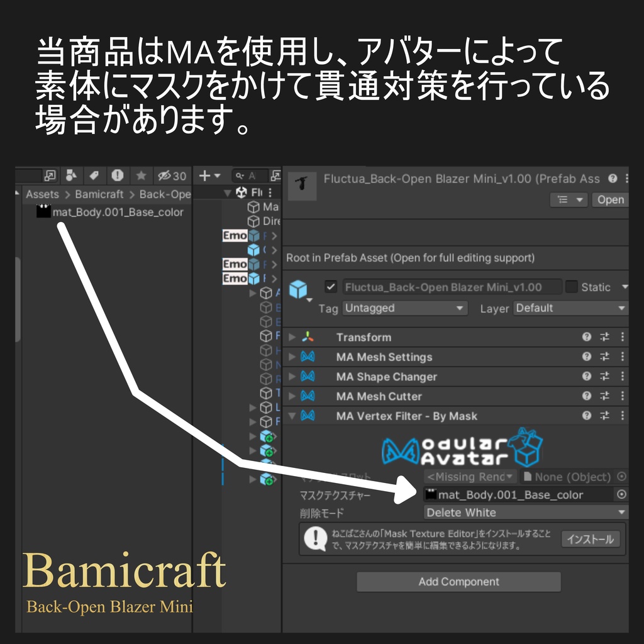The width and height of the screenshot is (644, 644).
Task: Select the mat_Body.001_Base_color texture thumbnail
Action: coord(43,213)
